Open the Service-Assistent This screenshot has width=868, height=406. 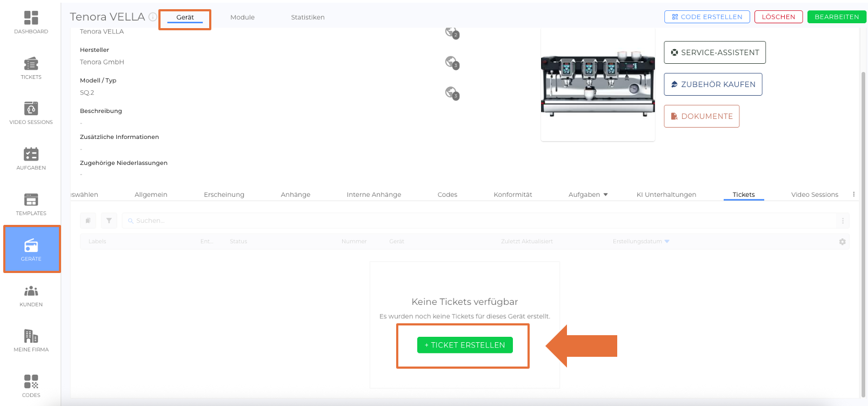pos(715,52)
